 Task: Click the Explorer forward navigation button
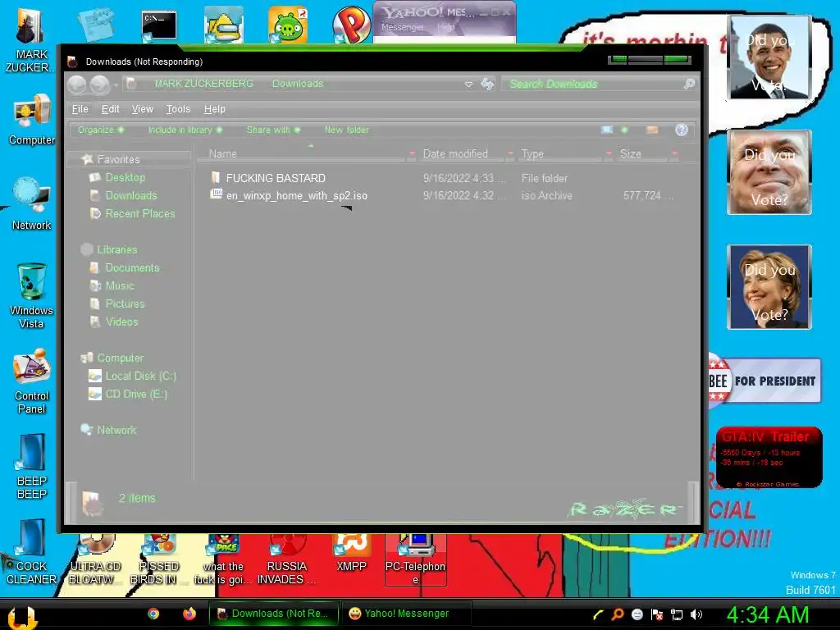(x=99, y=84)
